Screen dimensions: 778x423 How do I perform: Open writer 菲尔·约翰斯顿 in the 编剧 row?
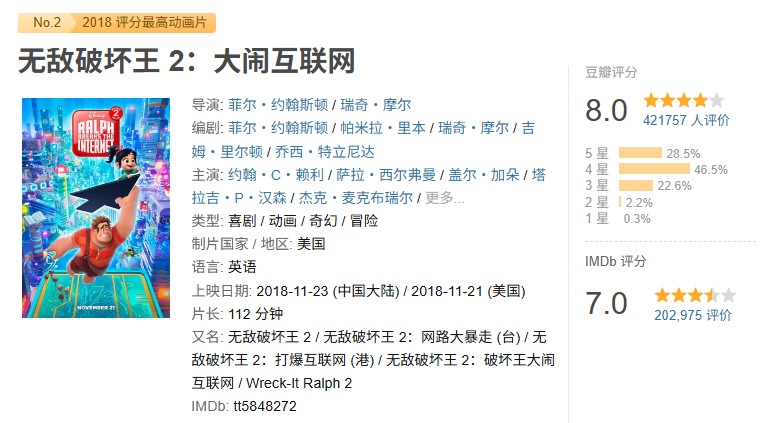(278, 128)
